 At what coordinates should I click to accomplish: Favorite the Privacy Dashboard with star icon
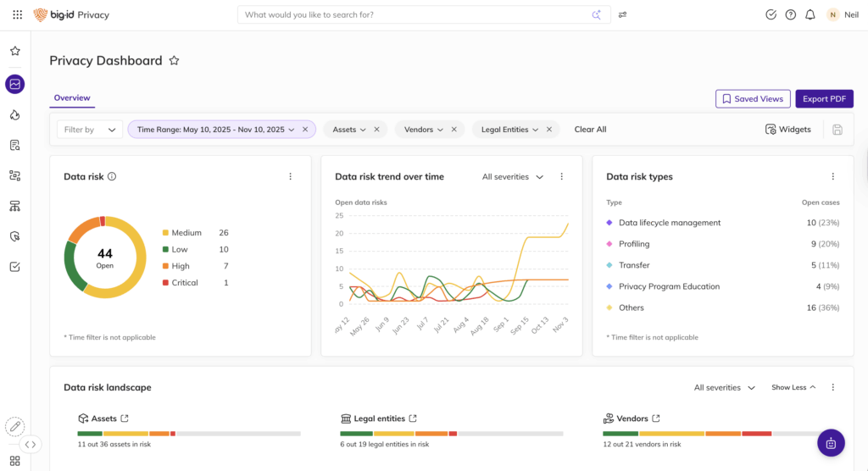point(175,61)
